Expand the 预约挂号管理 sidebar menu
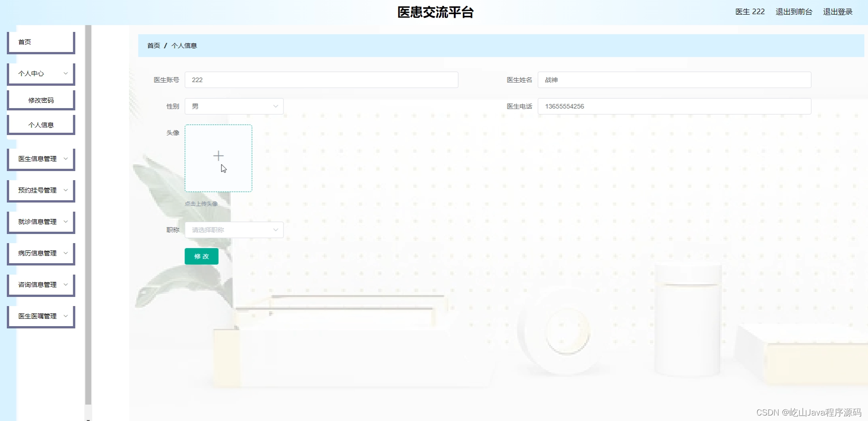The height and width of the screenshot is (421, 868). point(41,190)
